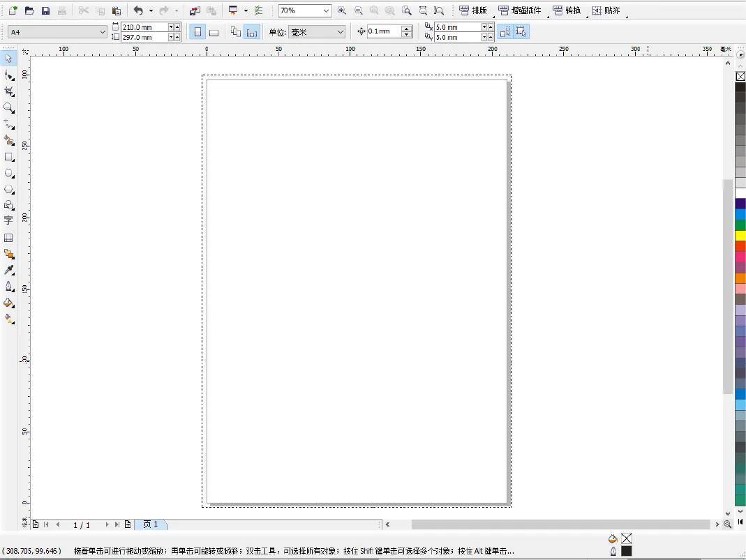Screen dimensions: 746x560
Task: Paste from clipboard using the toolbar icon
Action: tap(117, 10)
